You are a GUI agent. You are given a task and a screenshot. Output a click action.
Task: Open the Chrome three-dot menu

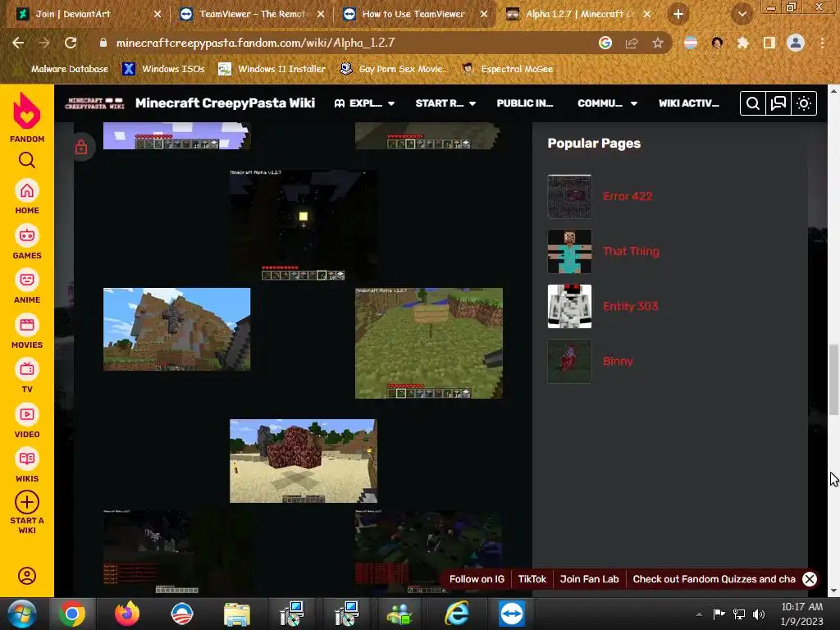[822, 43]
